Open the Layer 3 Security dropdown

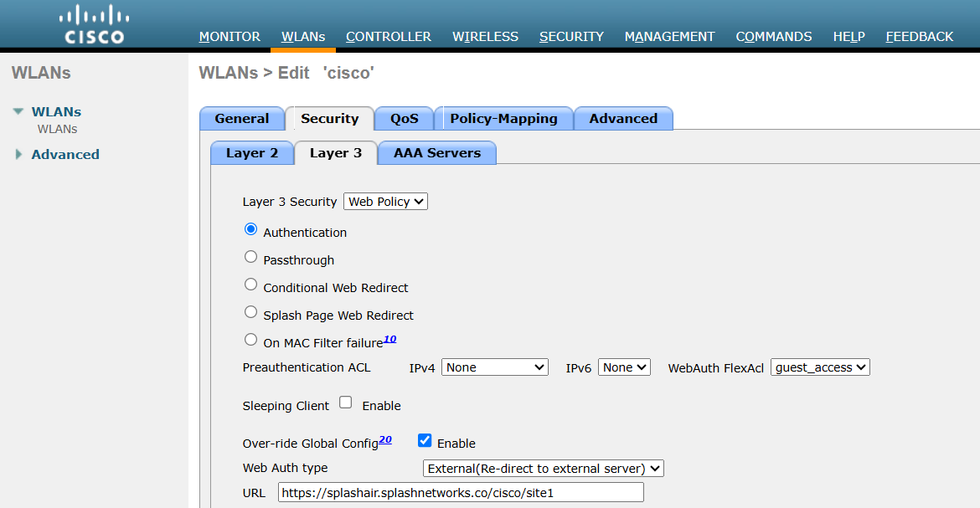pyautogui.click(x=385, y=202)
